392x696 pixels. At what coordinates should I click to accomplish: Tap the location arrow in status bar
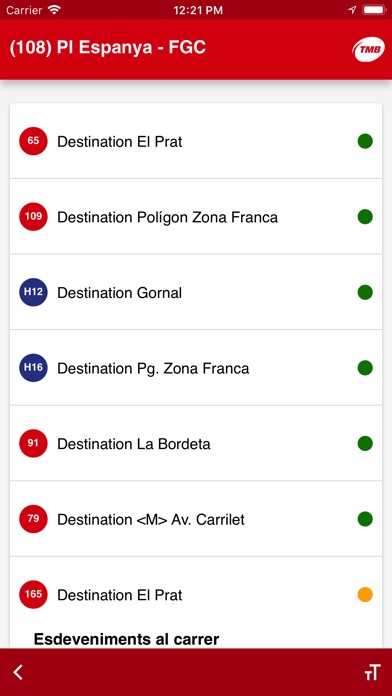tap(352, 10)
